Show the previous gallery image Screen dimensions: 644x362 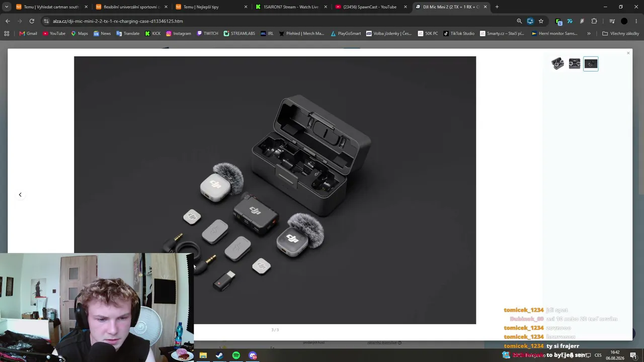coord(20,195)
